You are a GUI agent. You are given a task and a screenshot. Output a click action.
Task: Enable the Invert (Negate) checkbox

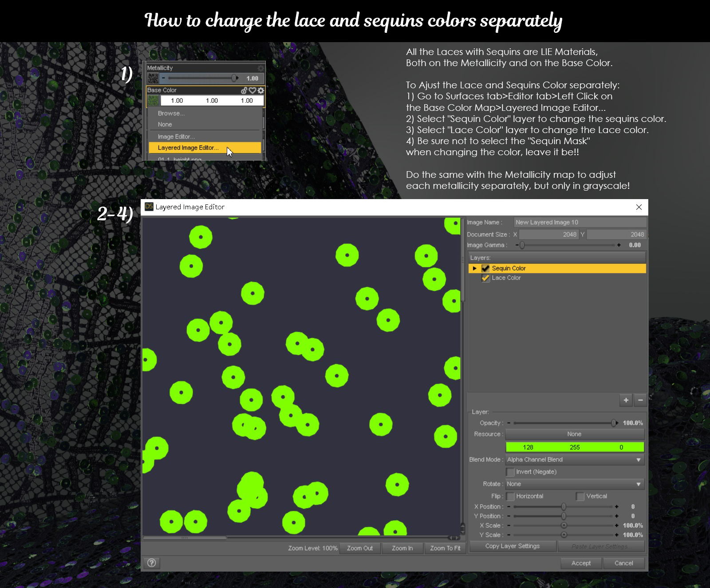(x=510, y=472)
